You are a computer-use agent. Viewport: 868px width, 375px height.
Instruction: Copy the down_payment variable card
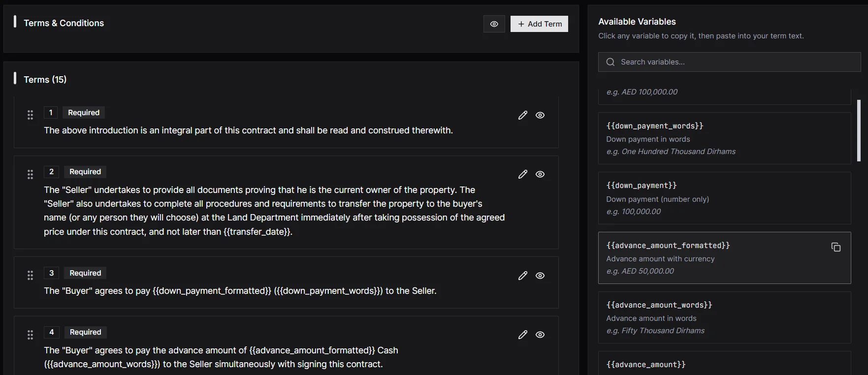pyautogui.click(x=724, y=198)
